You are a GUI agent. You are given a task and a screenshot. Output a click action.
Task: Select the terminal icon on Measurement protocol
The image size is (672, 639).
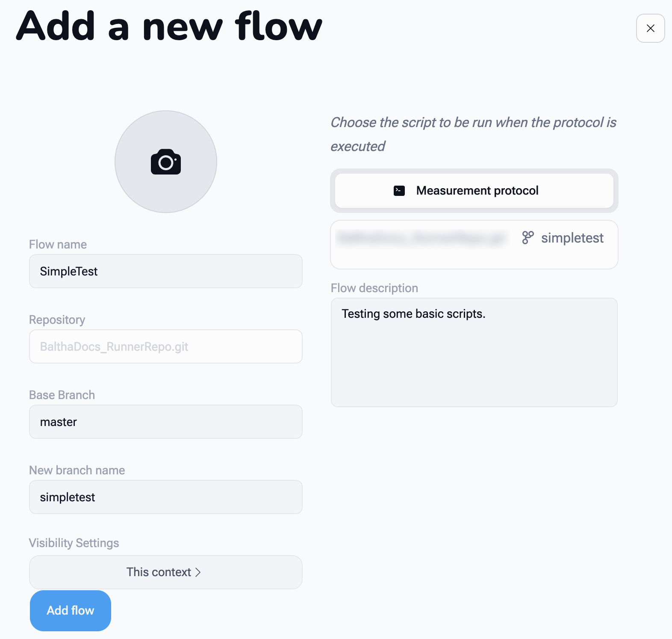tap(399, 191)
